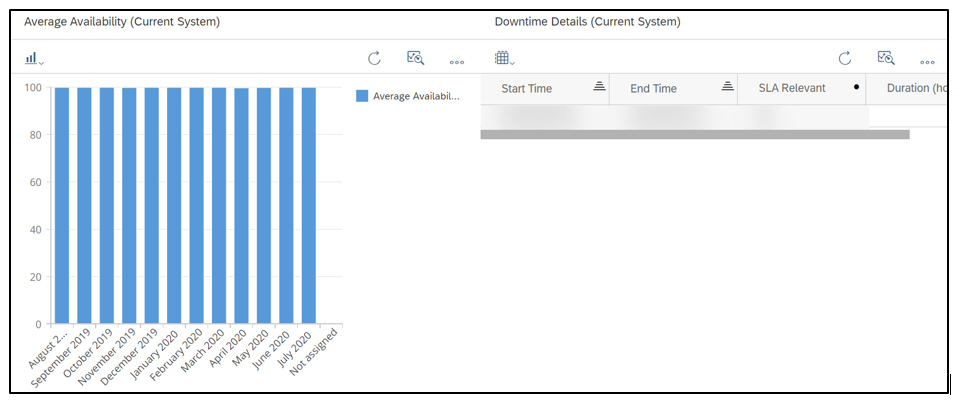Image resolution: width=957 pixels, height=400 pixels.
Task: Select the January 2020 bar
Action: (174, 205)
